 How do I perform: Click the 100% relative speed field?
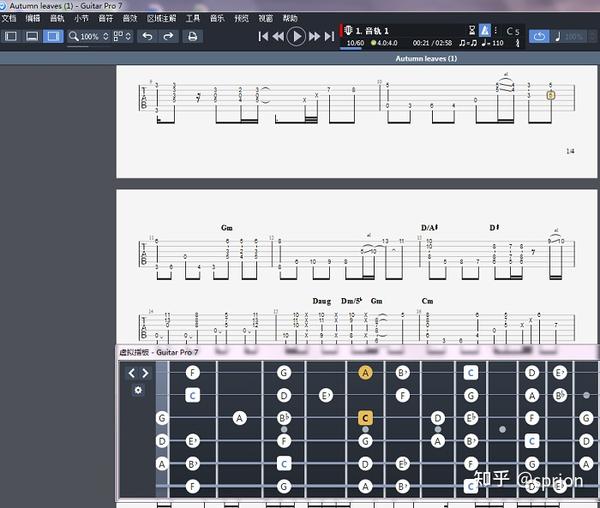click(x=574, y=37)
